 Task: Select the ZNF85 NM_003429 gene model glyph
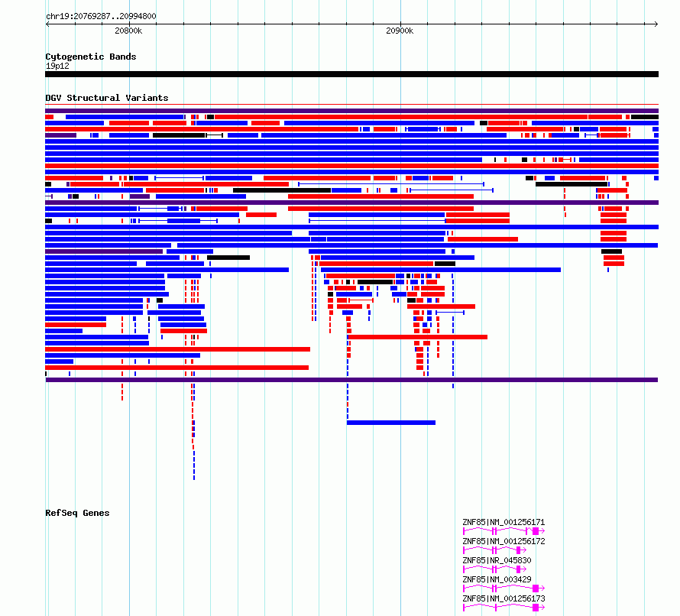(504, 588)
